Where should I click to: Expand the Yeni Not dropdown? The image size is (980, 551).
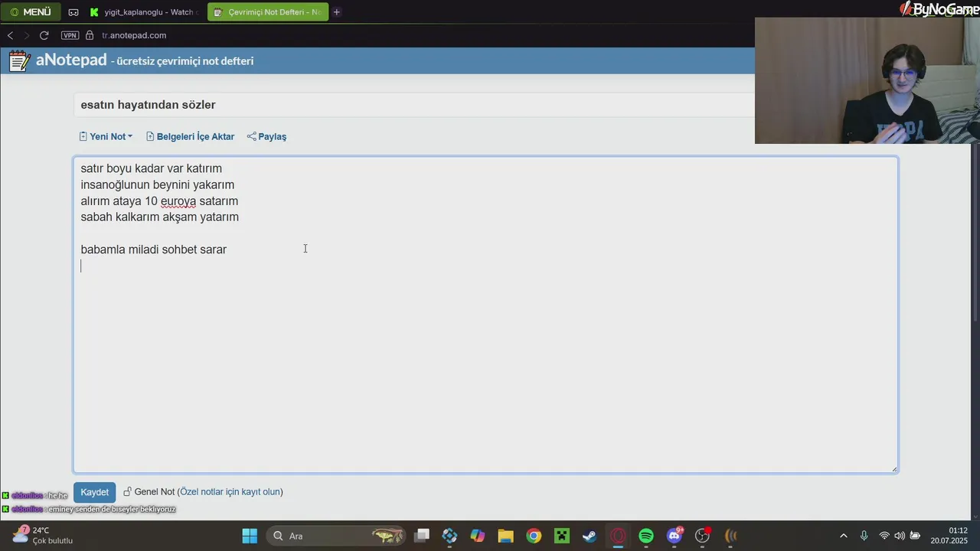[x=106, y=136]
